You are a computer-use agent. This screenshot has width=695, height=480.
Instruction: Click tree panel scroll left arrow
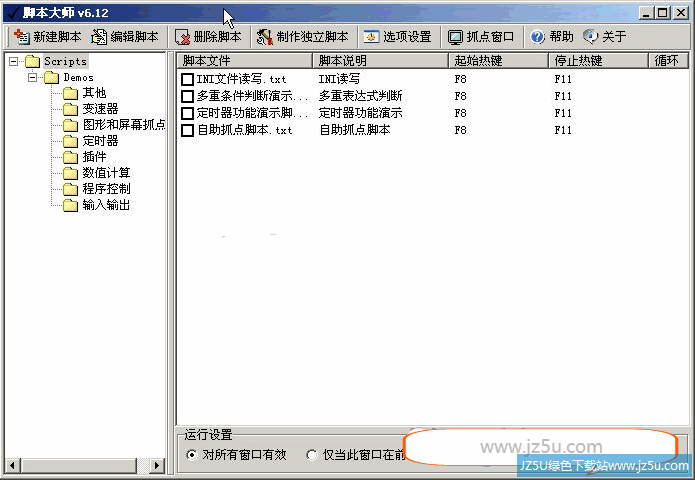click(12, 466)
